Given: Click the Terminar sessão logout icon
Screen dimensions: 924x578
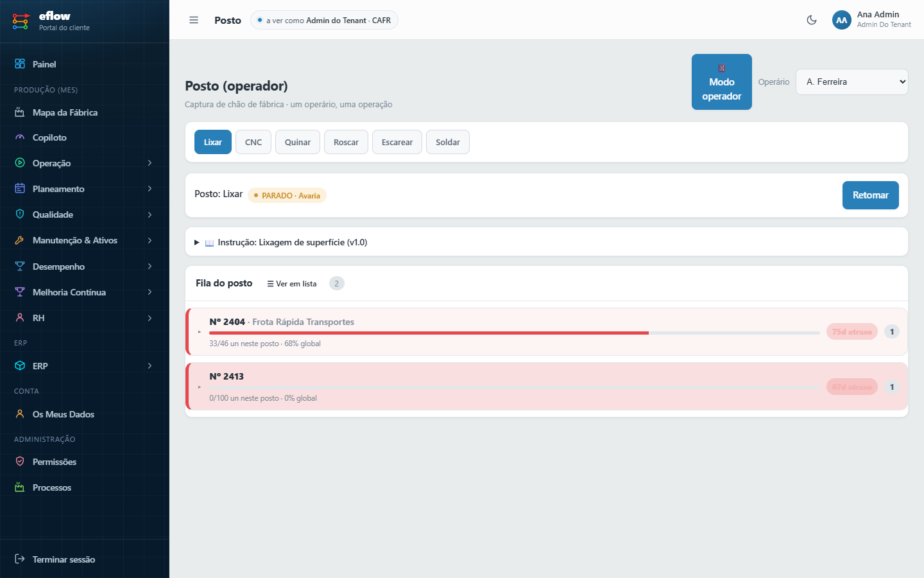Looking at the screenshot, I should 20,559.
